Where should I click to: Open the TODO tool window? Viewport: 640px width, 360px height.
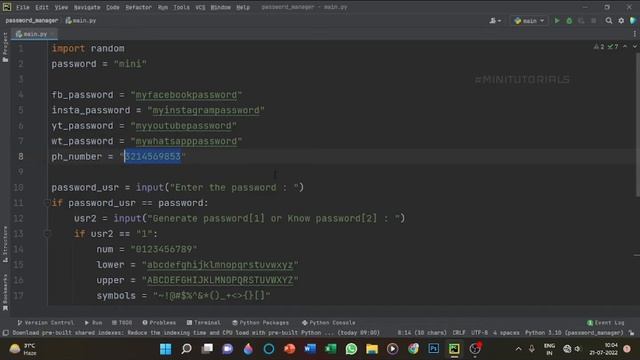pyautogui.click(x=122, y=322)
